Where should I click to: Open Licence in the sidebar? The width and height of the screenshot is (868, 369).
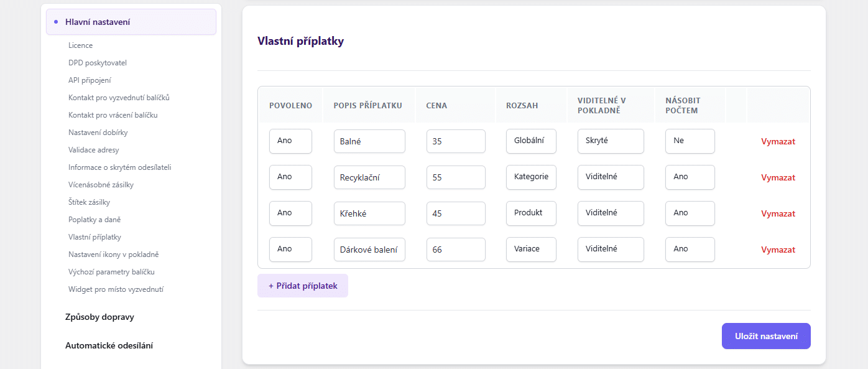click(81, 45)
